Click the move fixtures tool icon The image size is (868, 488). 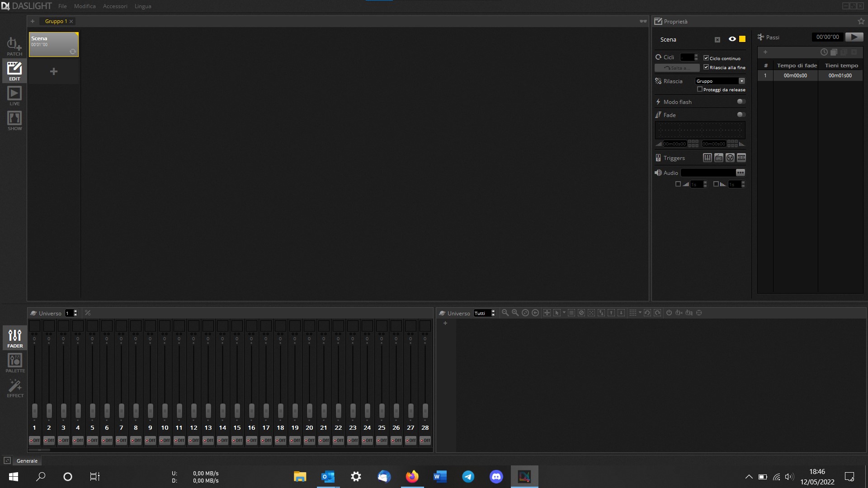click(x=547, y=313)
